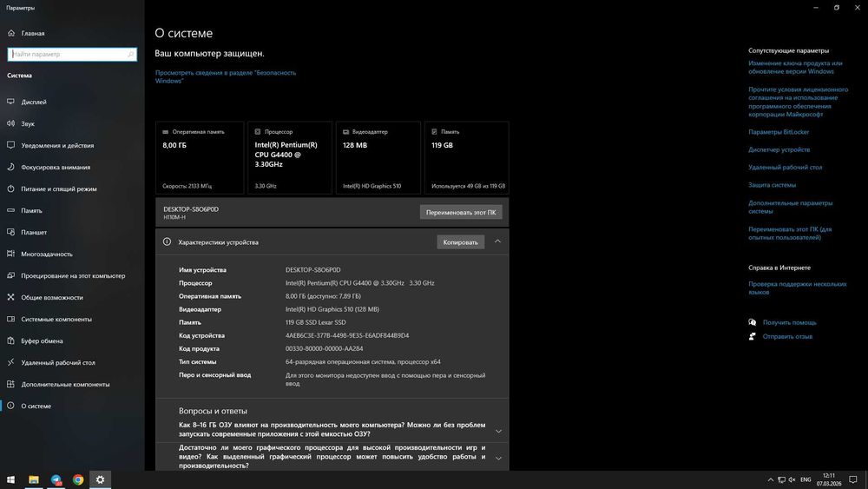Click the Буфер обмена clipboard icon
The width and height of the screenshot is (868, 489).
pyautogui.click(x=11, y=340)
